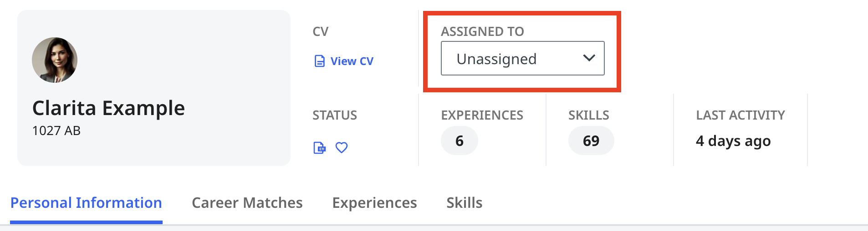Expand the Assigned To chevron arrow
This screenshot has height=231, width=868.
pos(589,58)
